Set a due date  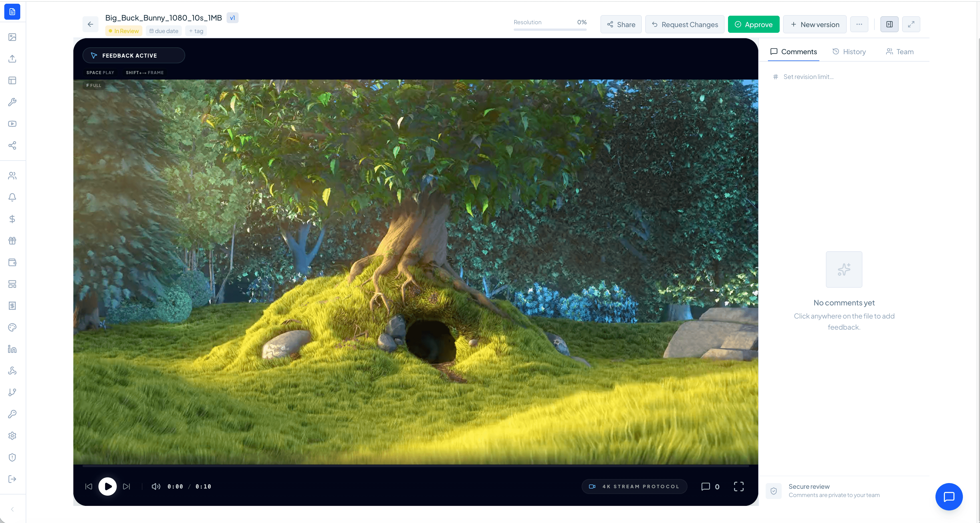point(164,31)
